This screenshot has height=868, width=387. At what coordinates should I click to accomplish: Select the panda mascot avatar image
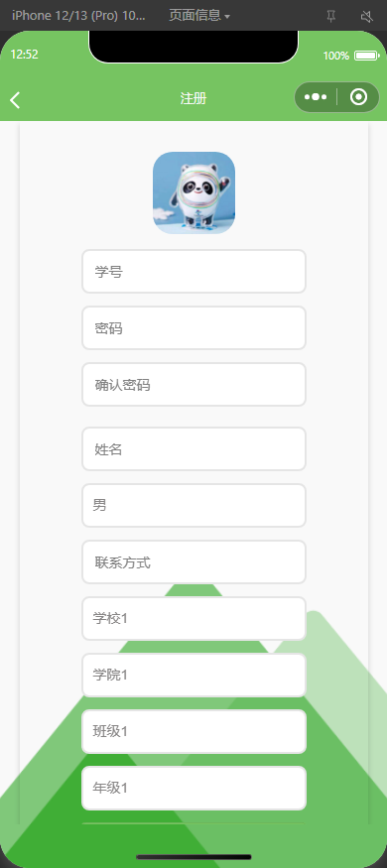193,192
